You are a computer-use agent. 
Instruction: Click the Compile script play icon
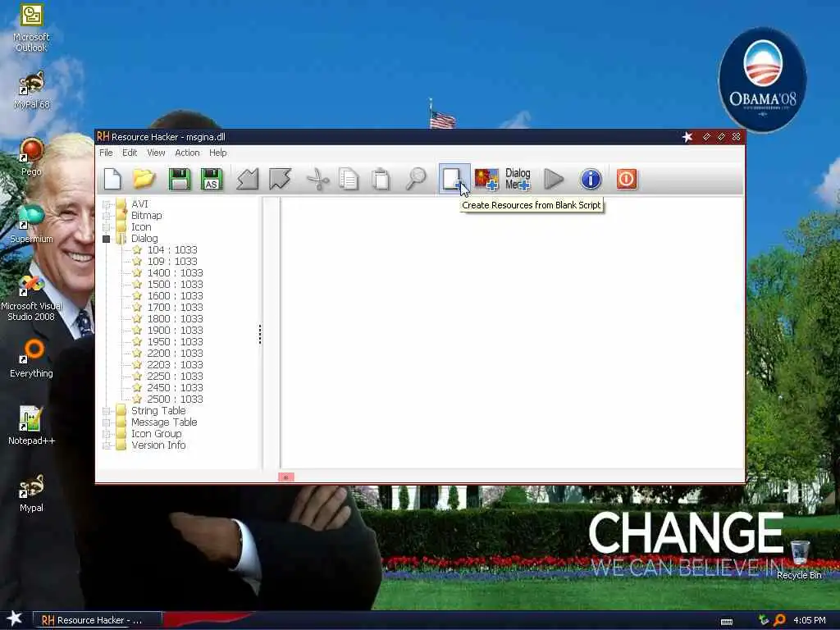[554, 179]
